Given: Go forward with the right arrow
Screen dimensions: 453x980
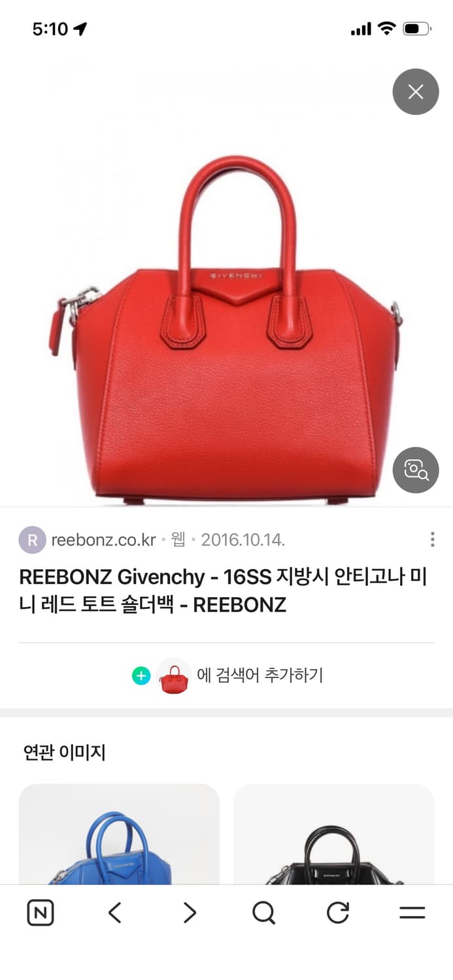Looking at the screenshot, I should (x=190, y=913).
